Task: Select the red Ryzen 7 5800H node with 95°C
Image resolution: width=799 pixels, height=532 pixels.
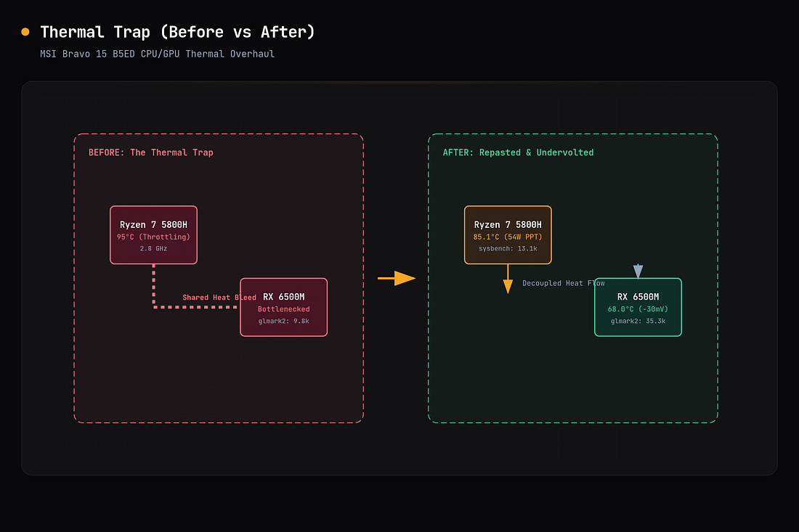Action: [x=153, y=234]
